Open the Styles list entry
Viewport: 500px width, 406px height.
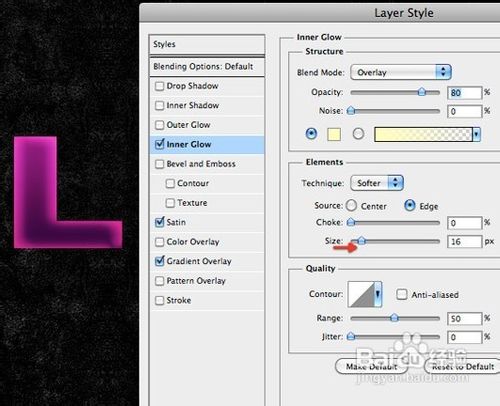(207, 44)
